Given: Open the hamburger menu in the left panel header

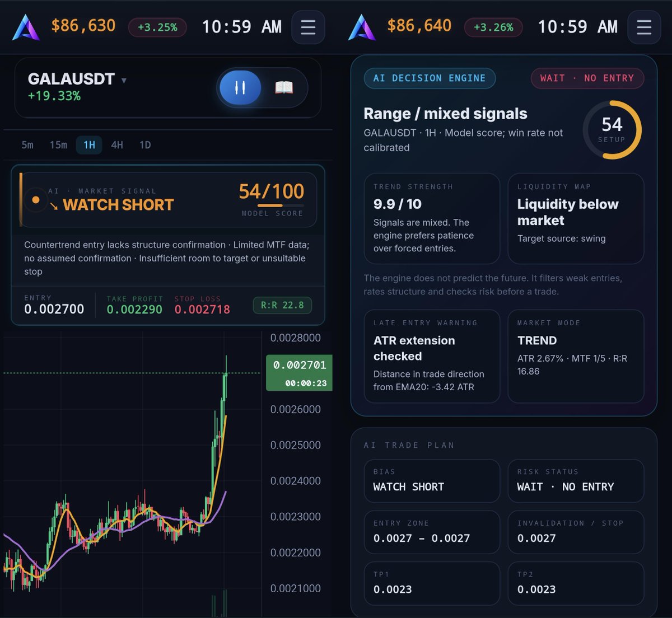Looking at the screenshot, I should coord(308,27).
